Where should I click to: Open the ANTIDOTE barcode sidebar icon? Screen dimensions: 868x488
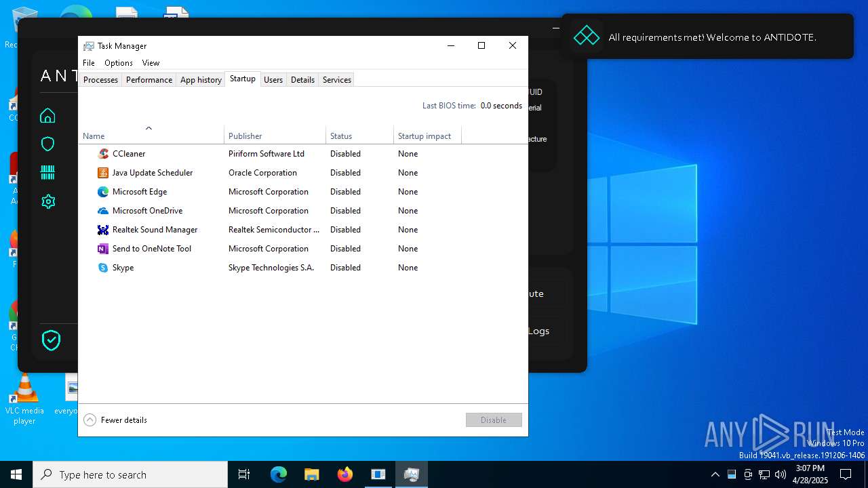click(47, 173)
